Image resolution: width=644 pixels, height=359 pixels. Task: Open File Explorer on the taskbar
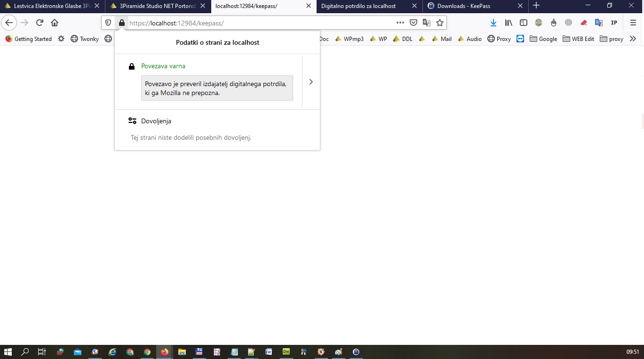pos(182,351)
